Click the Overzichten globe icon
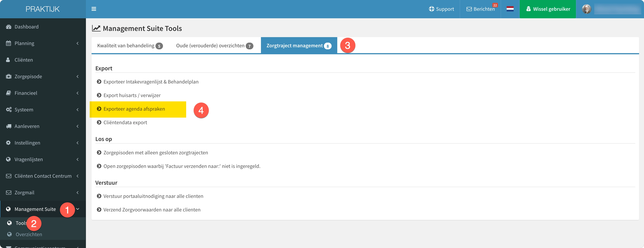The image size is (644, 248). (9, 234)
